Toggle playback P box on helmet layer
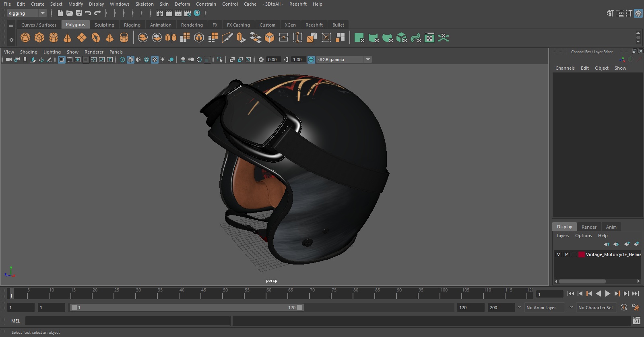Screen dimensions: 644x337 566,254
